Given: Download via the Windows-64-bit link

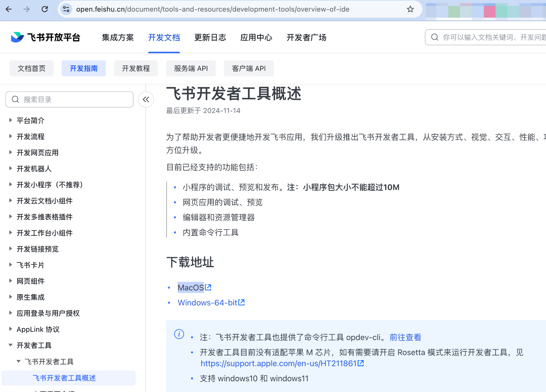Looking at the screenshot, I should (207, 303).
